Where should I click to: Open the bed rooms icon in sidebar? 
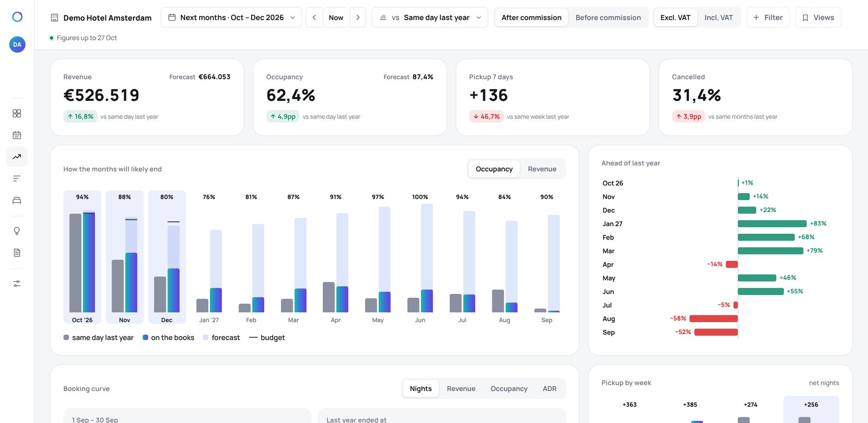click(x=17, y=200)
